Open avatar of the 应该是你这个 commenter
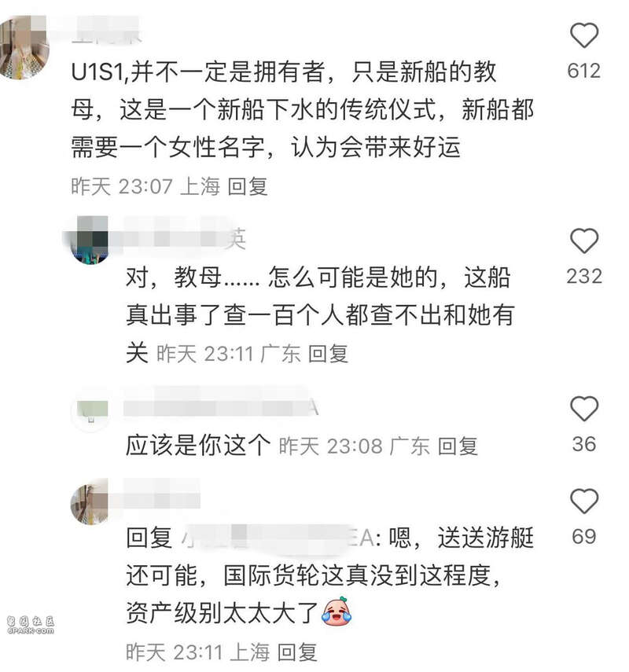Viewport: 629px width, 672px height. coord(90,410)
